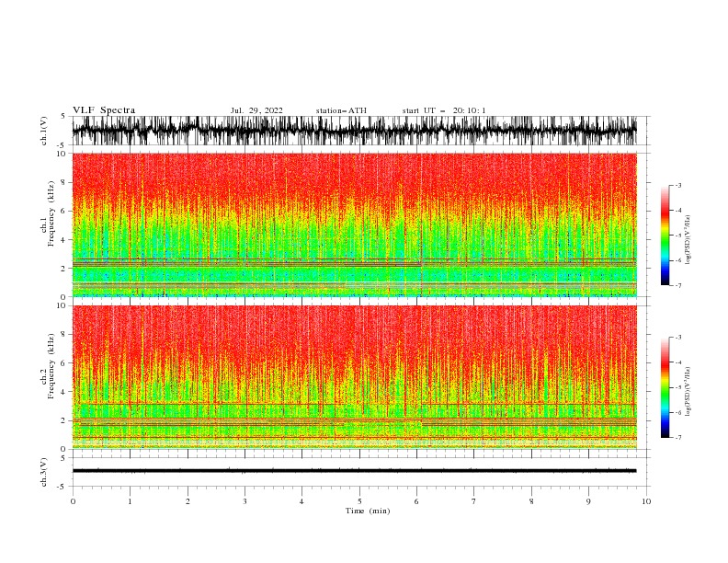The width and height of the screenshot is (728, 563).
Task: Click the ch.1 waveform trace panel
Action: pos(359,131)
